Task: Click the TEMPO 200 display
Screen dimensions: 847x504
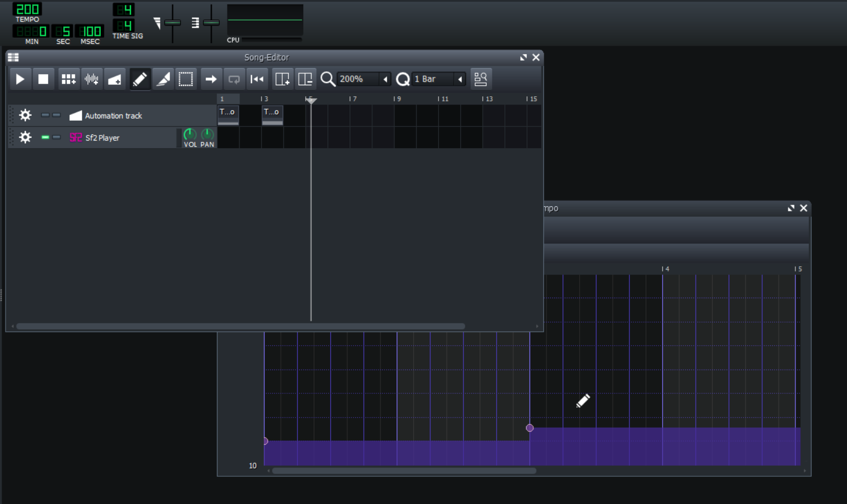Action: pos(27,9)
